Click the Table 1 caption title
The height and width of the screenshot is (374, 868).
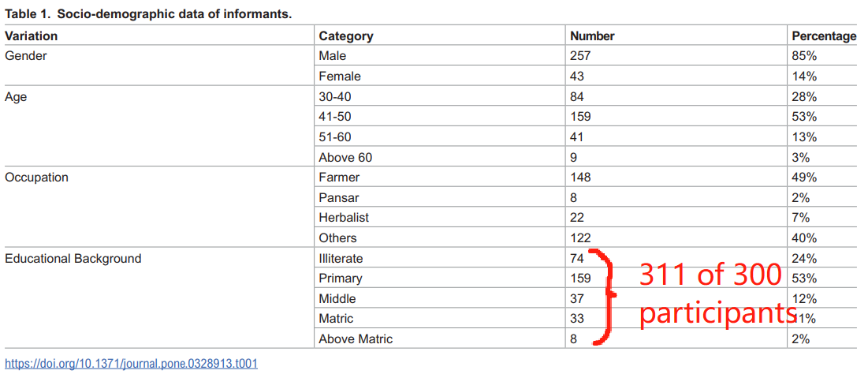[148, 15]
